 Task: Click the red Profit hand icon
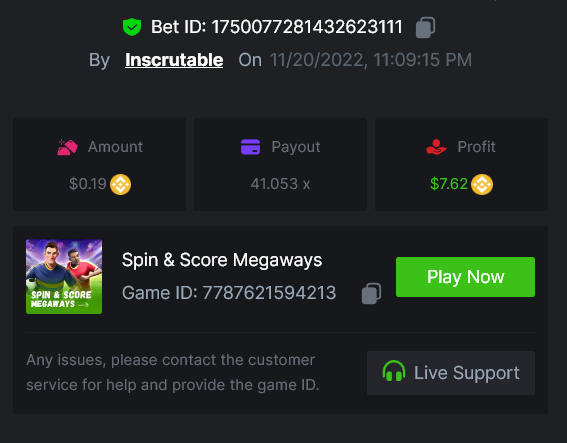point(436,147)
